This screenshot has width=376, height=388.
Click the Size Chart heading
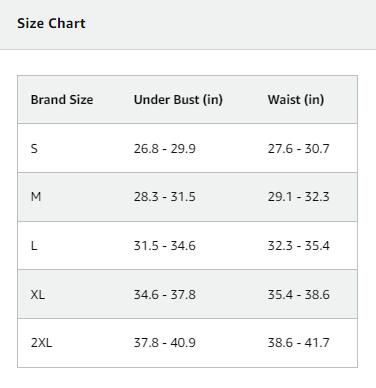[51, 23]
